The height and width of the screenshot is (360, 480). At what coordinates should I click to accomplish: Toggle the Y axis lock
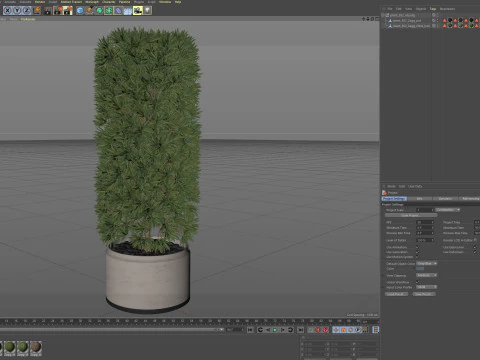point(17,11)
